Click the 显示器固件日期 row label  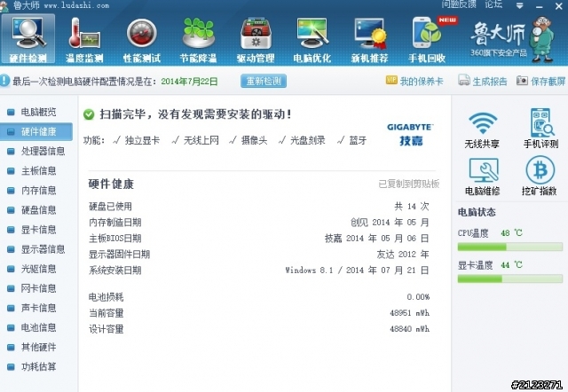click(x=119, y=255)
